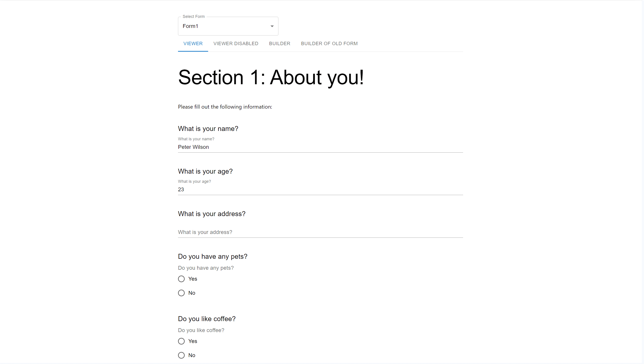Click the empty address input field
This screenshot has height=364, width=644.
click(x=320, y=232)
